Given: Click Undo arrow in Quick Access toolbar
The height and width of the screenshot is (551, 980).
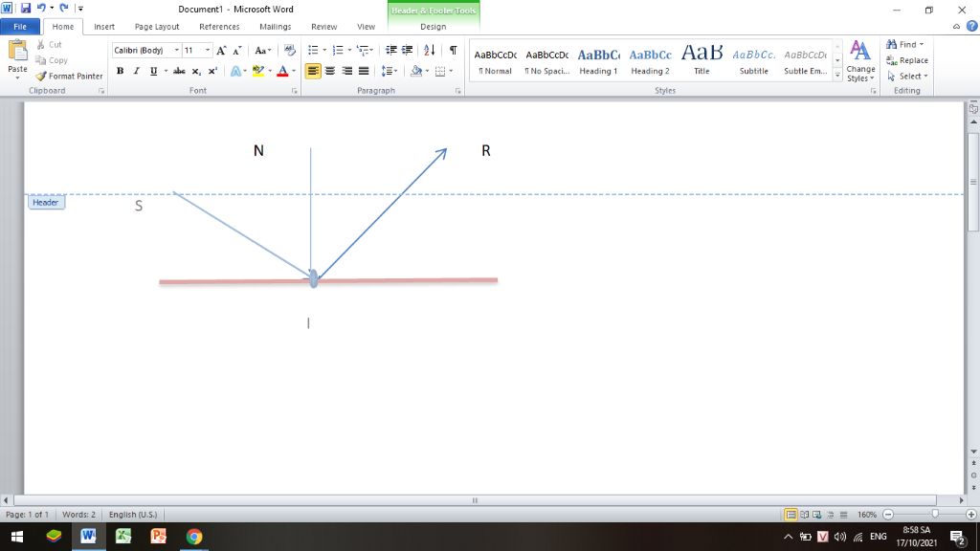Looking at the screenshot, I should [41, 8].
